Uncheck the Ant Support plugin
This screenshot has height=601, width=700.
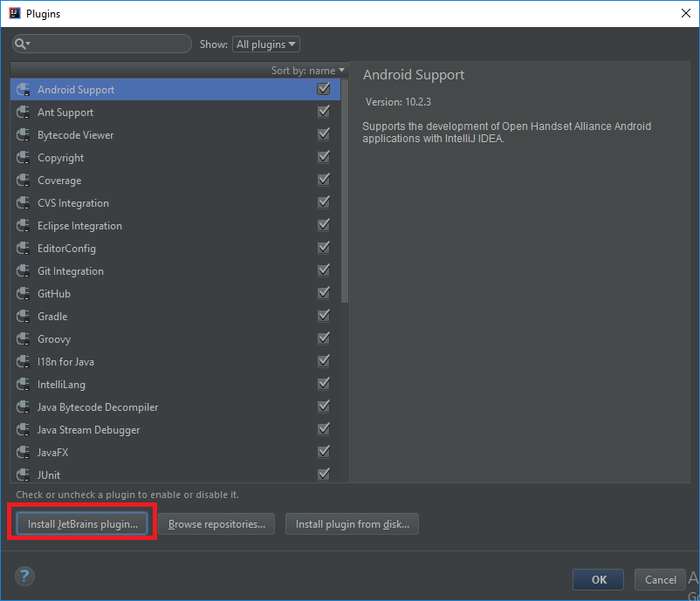tap(324, 112)
